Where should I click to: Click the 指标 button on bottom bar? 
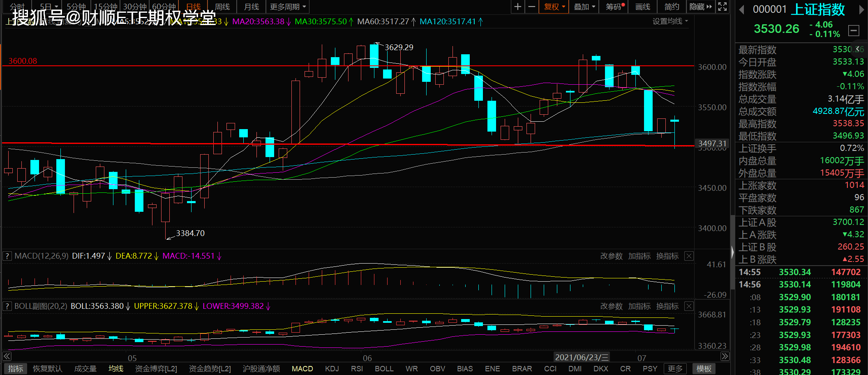(15, 368)
